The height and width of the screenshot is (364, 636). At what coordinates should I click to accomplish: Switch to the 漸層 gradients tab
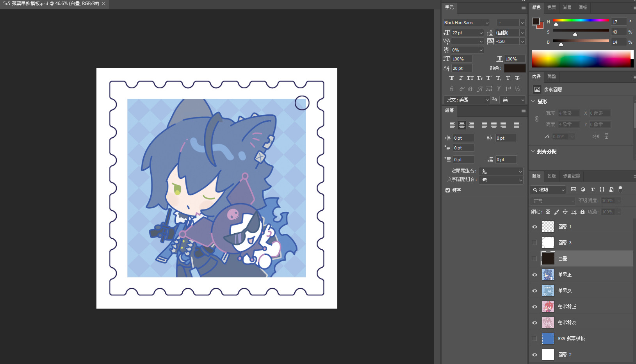pyautogui.click(x=567, y=7)
